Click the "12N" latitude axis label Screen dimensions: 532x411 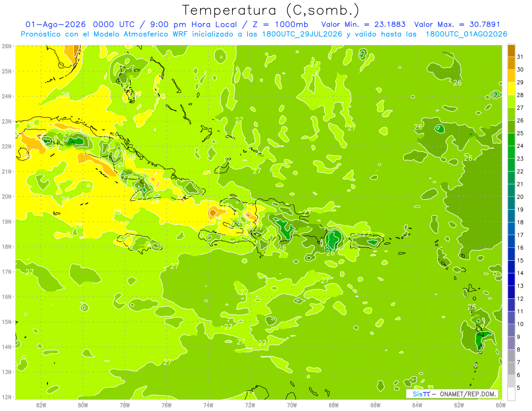(7, 397)
